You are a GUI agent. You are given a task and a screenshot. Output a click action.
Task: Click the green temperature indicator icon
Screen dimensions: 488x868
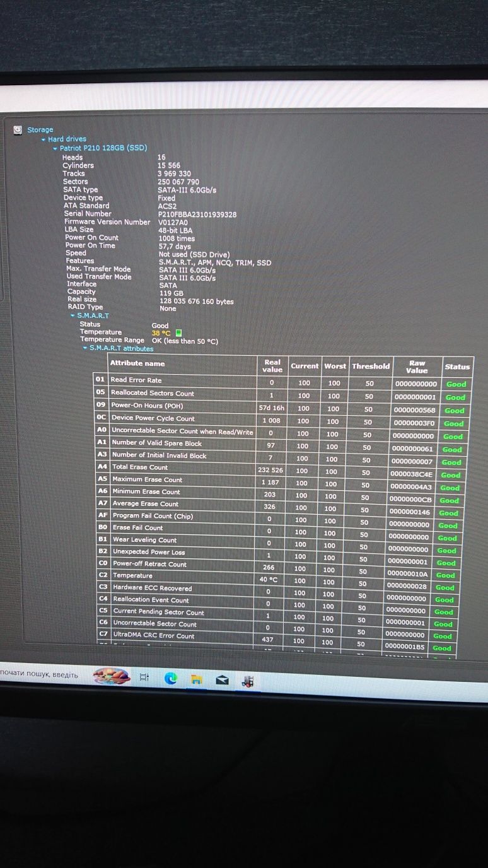click(x=179, y=332)
